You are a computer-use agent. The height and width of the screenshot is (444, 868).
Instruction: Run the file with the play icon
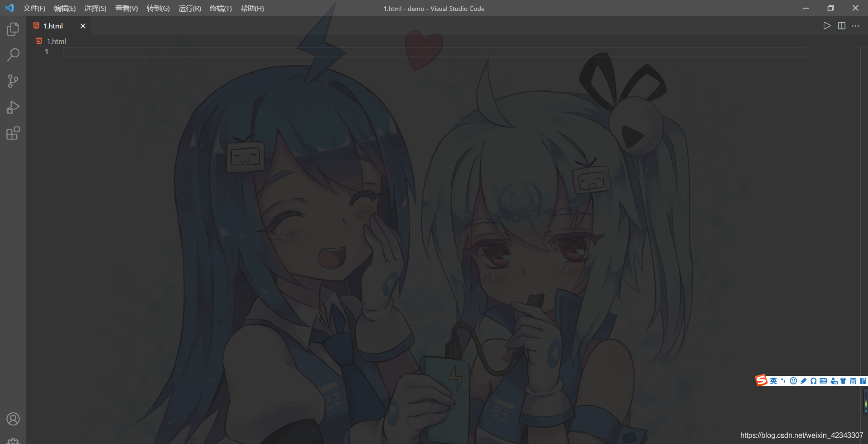tap(827, 26)
